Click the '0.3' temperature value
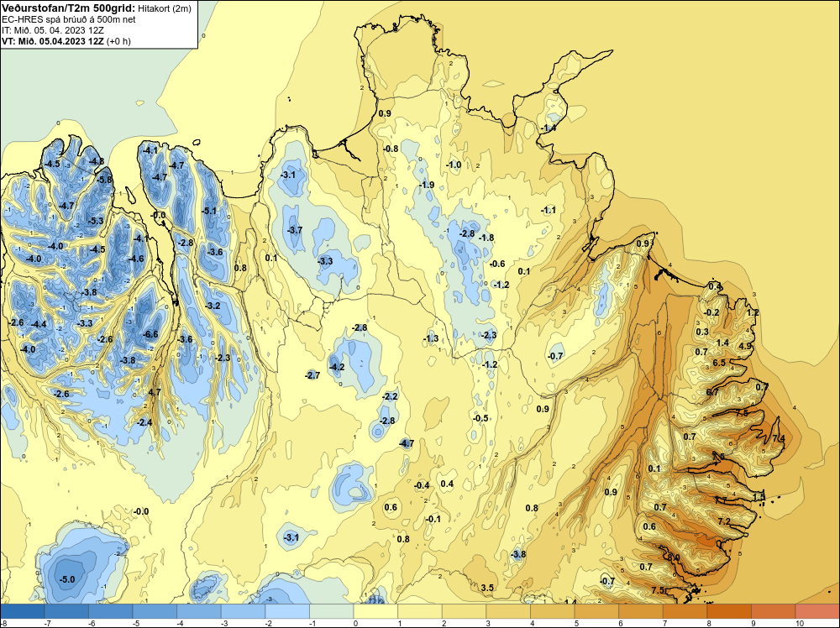The height and width of the screenshot is (628, 840). pyautogui.click(x=702, y=332)
